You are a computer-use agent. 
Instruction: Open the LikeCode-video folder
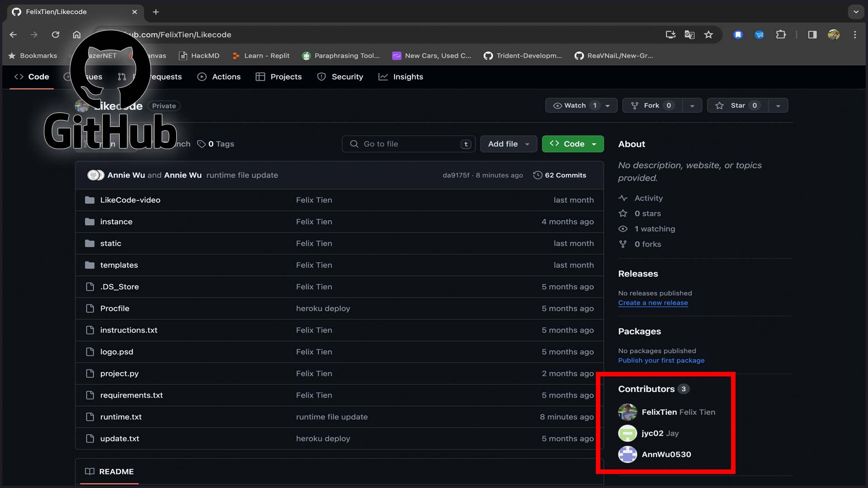130,200
